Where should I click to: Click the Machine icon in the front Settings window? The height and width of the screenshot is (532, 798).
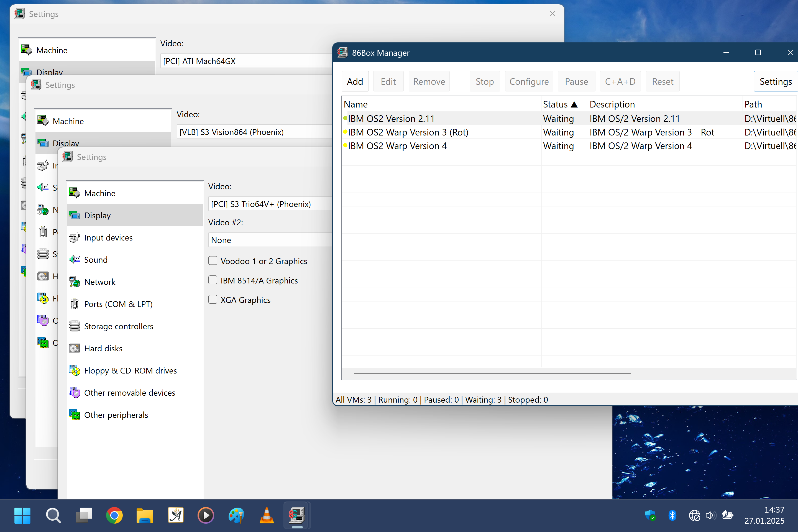(x=74, y=193)
